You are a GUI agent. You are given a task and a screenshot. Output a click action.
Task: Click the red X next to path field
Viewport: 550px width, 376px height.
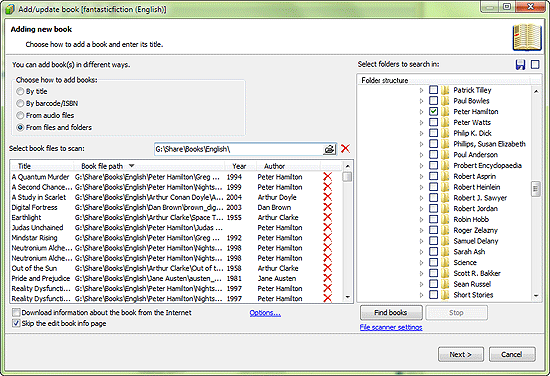pyautogui.click(x=345, y=148)
